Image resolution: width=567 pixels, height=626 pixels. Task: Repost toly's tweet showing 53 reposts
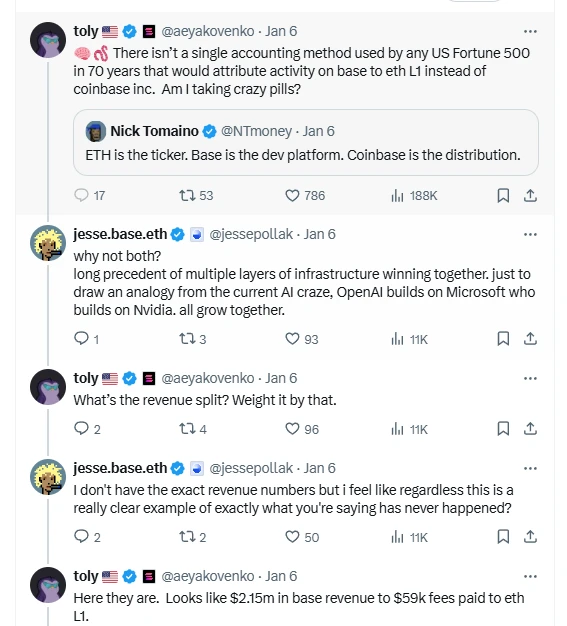[196, 196]
